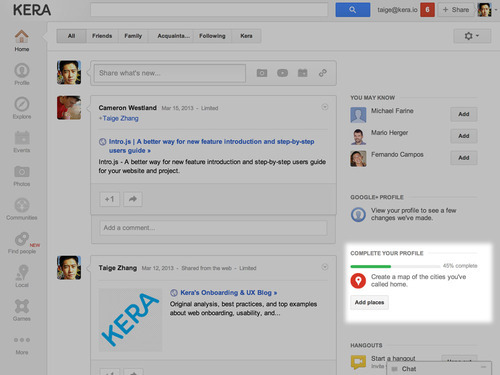Attach a photo in the share box
The image size is (500, 375).
click(262, 73)
